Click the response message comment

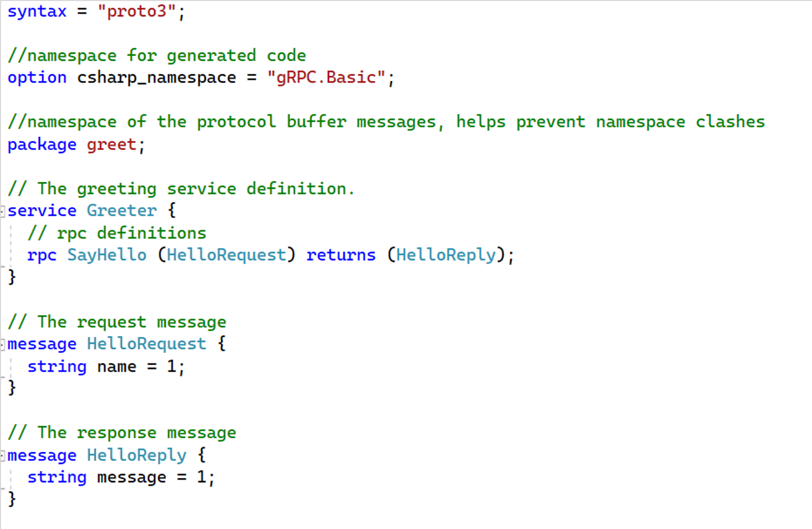coord(122,433)
